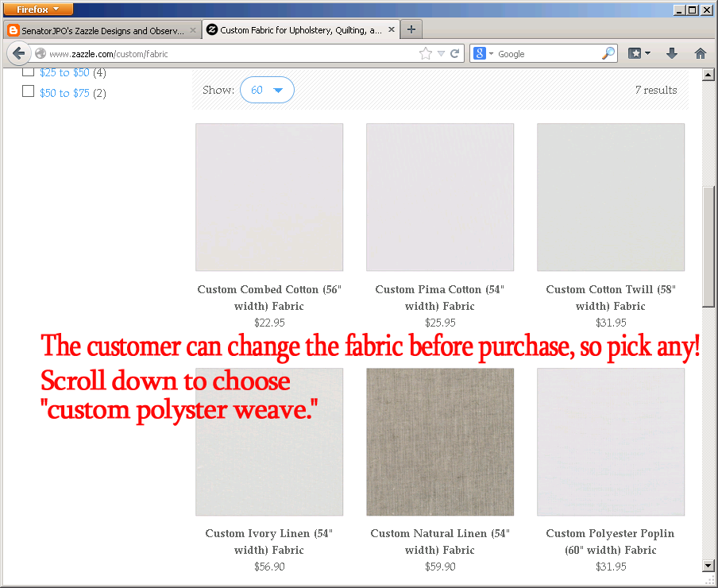The height and width of the screenshot is (588, 718).
Task: Reload the page with the refresh icon
Action: (454, 53)
